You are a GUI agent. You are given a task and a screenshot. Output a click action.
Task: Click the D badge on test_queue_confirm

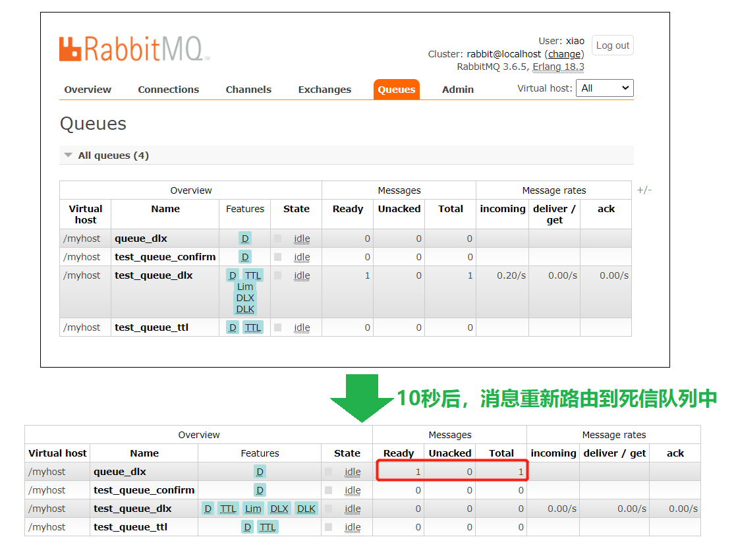pos(244,257)
